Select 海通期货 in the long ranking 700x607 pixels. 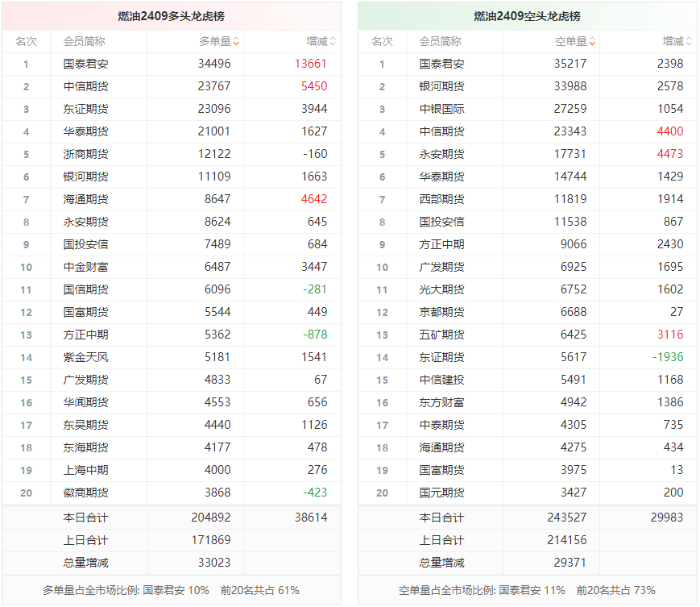(x=85, y=199)
